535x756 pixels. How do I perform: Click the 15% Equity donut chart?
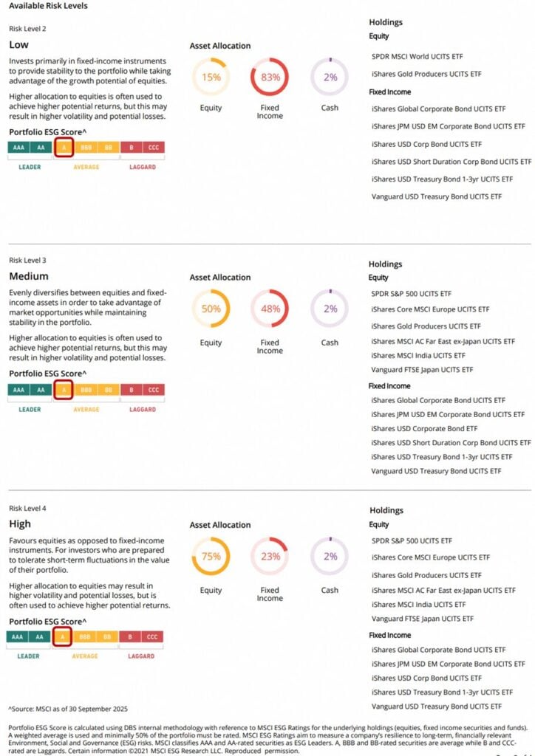click(x=211, y=78)
